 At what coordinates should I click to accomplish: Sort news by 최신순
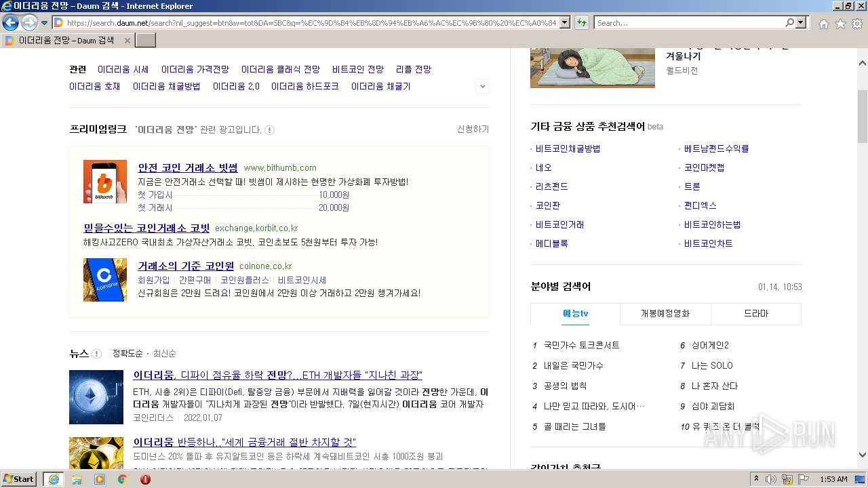(x=165, y=354)
